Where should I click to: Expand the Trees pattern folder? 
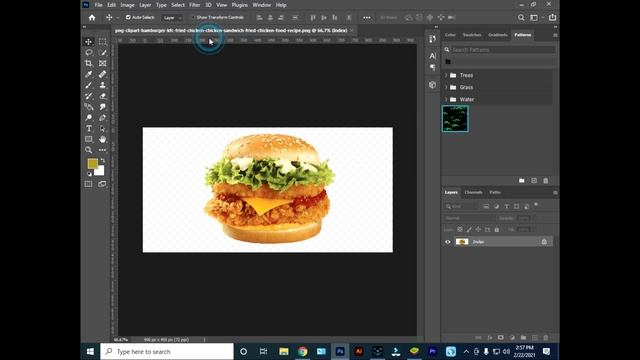446,76
